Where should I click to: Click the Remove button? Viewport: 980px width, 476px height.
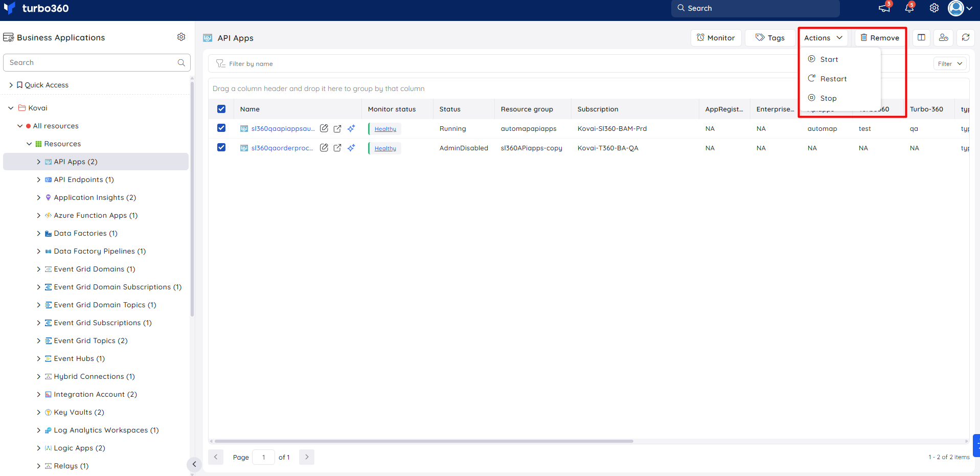point(880,38)
